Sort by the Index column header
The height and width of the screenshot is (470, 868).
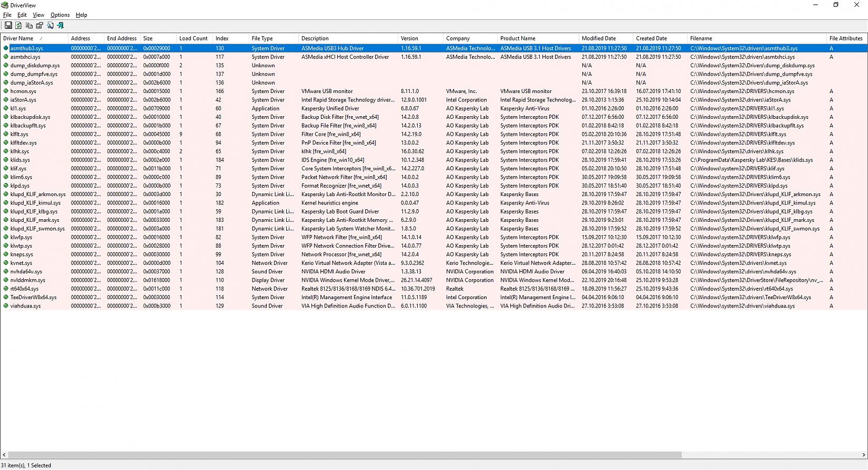230,38
